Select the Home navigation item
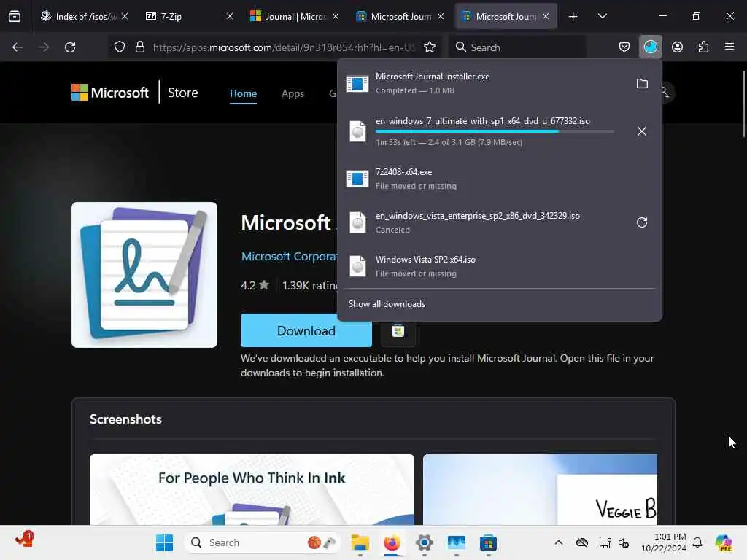Viewport: 747px width, 560px height. (x=244, y=93)
